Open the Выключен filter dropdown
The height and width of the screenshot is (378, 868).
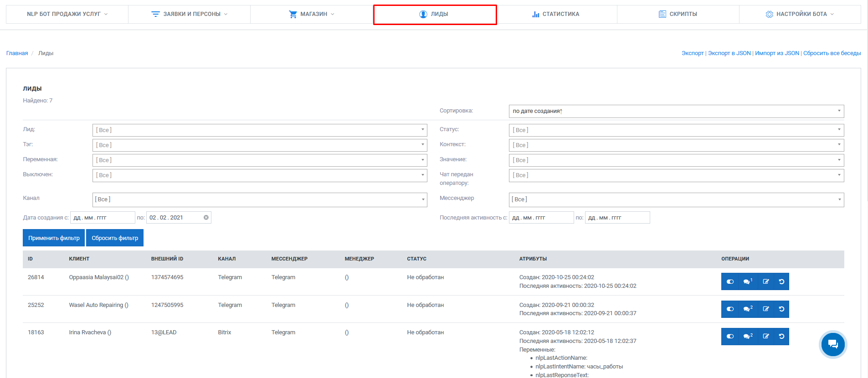[260, 175]
